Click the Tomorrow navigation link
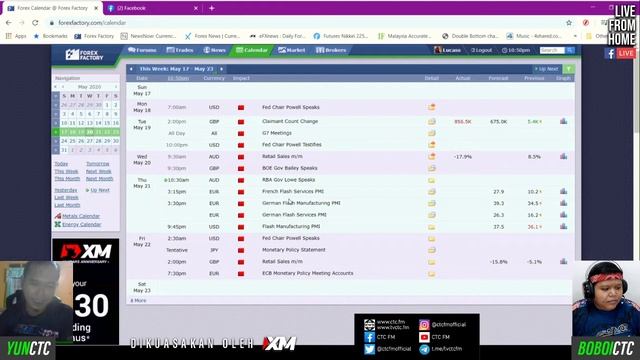This screenshot has height=360, width=640. (x=98, y=164)
